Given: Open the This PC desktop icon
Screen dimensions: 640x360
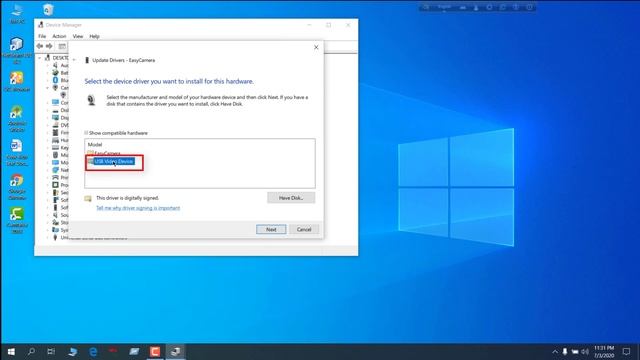Looking at the screenshot, I should 17,13.
